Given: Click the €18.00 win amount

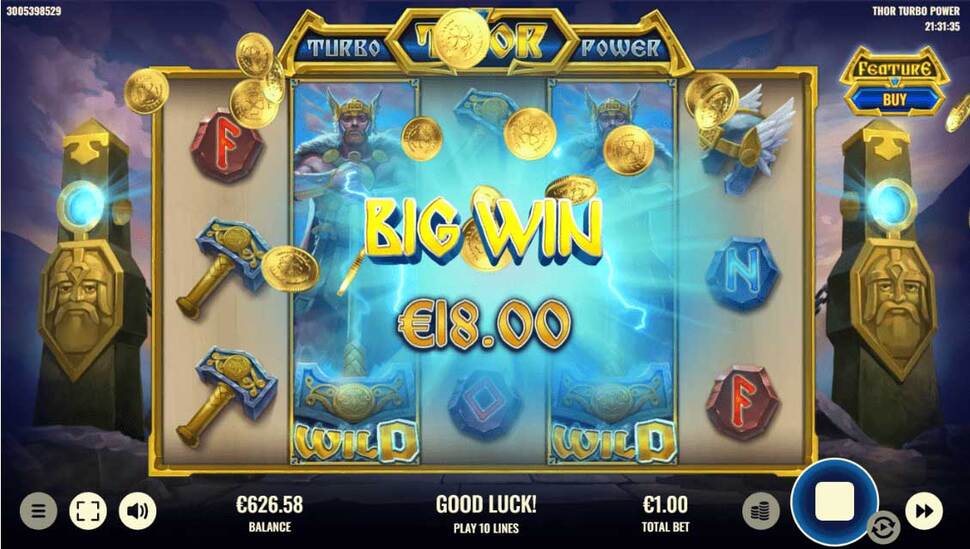Looking at the screenshot, I should click(484, 324).
